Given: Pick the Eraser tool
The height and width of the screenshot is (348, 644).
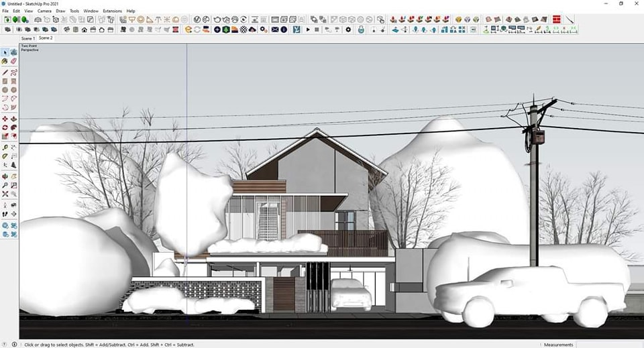Looking at the screenshot, I should tap(13, 61).
